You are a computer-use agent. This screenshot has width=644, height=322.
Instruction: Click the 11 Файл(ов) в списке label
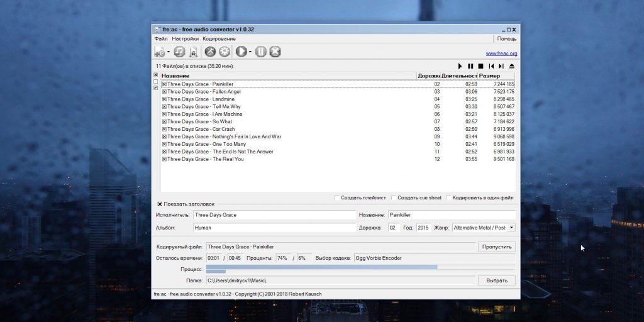click(195, 66)
